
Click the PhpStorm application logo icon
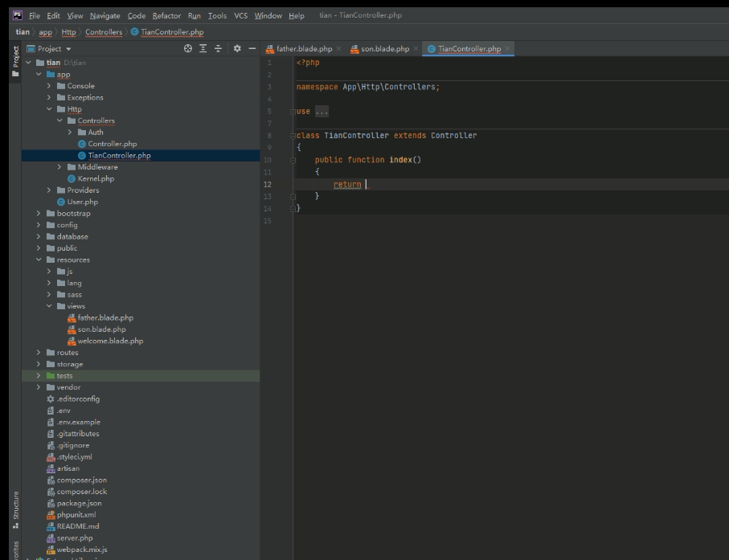(18, 15)
